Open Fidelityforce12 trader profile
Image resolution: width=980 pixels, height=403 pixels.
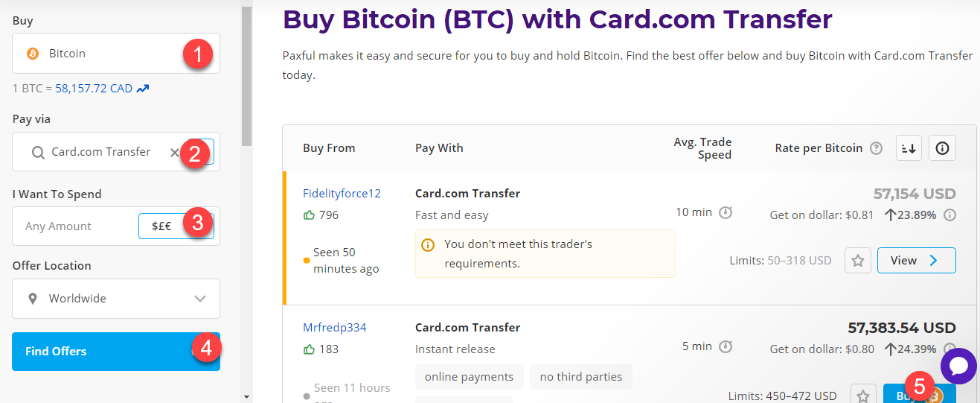coord(342,194)
